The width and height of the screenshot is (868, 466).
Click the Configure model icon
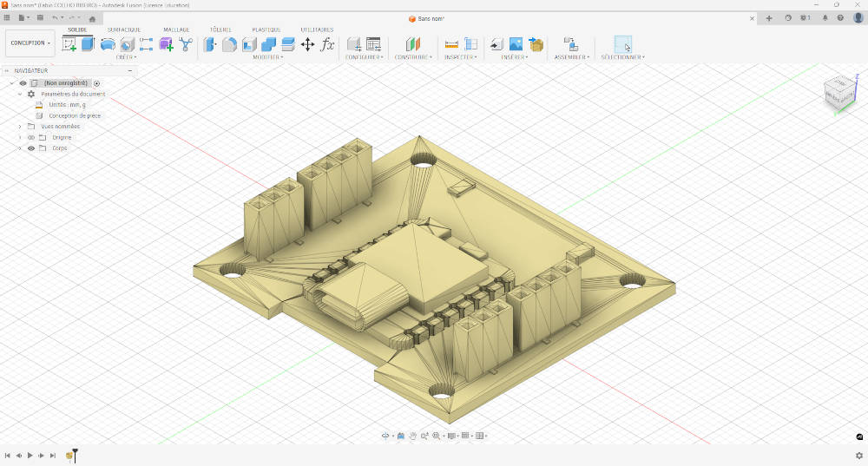354,44
